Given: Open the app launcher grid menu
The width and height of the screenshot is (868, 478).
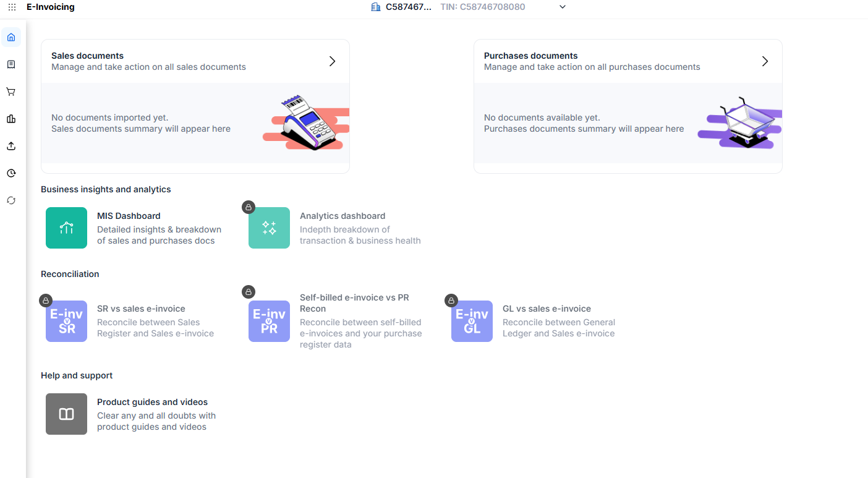Looking at the screenshot, I should click(x=12, y=7).
